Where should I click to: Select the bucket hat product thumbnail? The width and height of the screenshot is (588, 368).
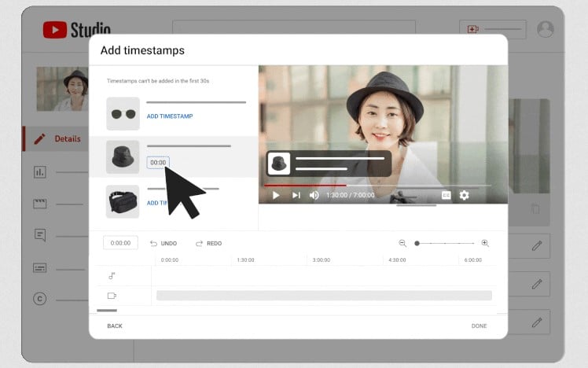click(x=123, y=156)
